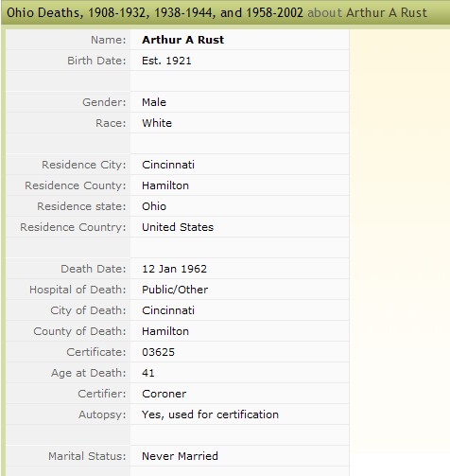Click the County of Death value Hamilton
The width and height of the screenshot is (450, 476).
[165, 331]
